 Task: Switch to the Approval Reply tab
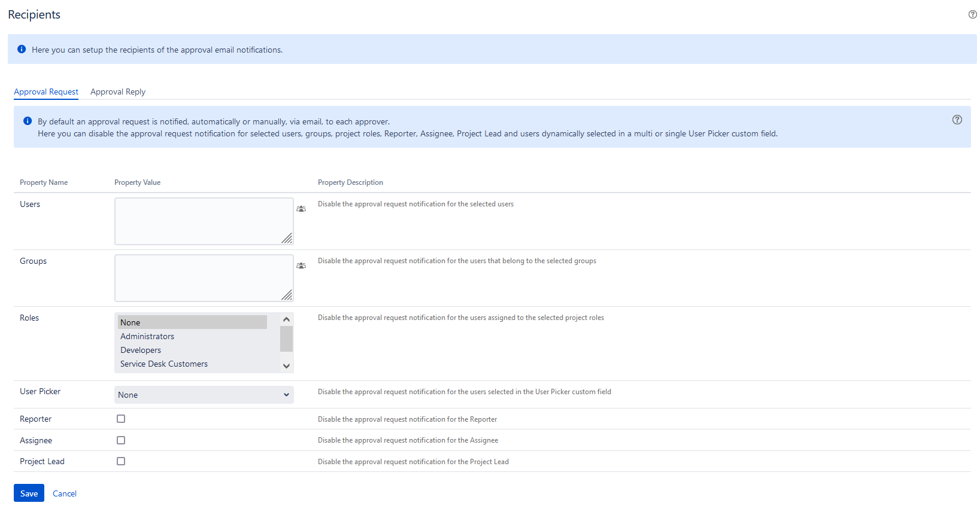118,92
